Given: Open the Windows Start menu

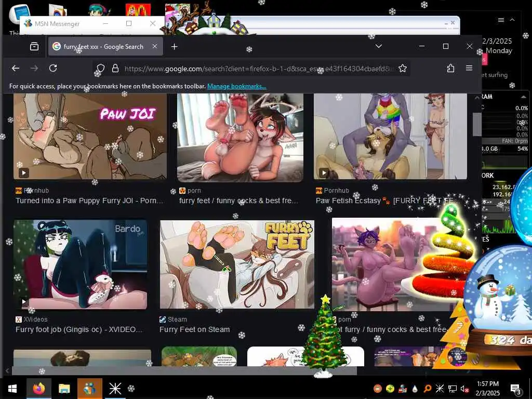Looking at the screenshot, I should pos(12,389).
